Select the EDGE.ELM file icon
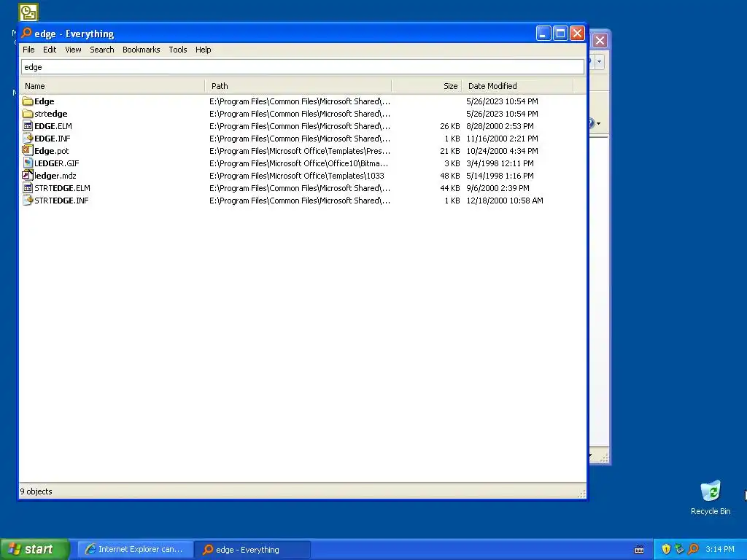The width and height of the screenshot is (747, 560). click(28, 126)
